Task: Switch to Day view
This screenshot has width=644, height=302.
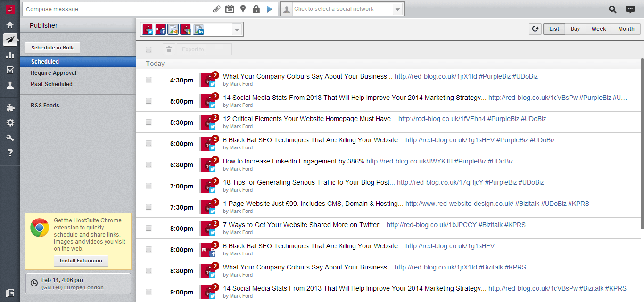Action: pyautogui.click(x=575, y=29)
